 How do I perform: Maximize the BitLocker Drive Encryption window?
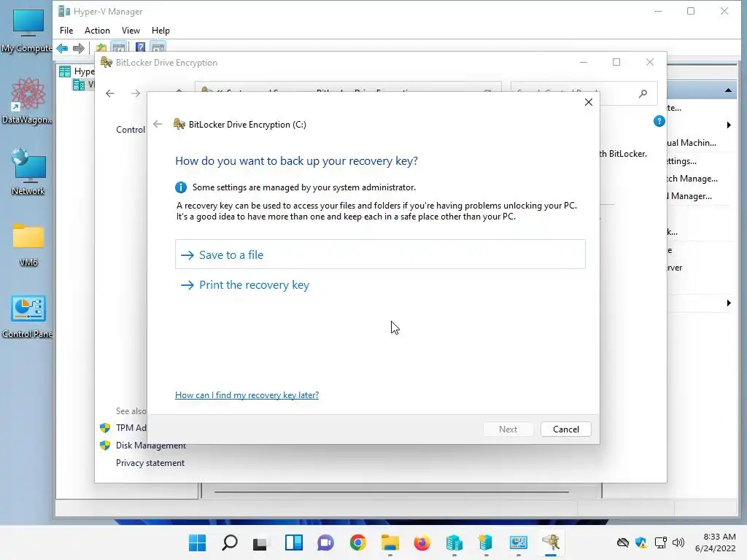coord(616,63)
